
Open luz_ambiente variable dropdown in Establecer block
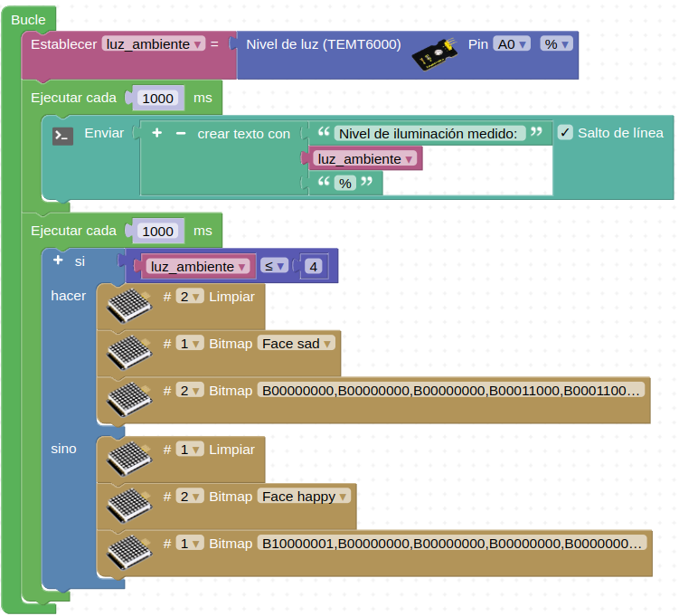[154, 43]
